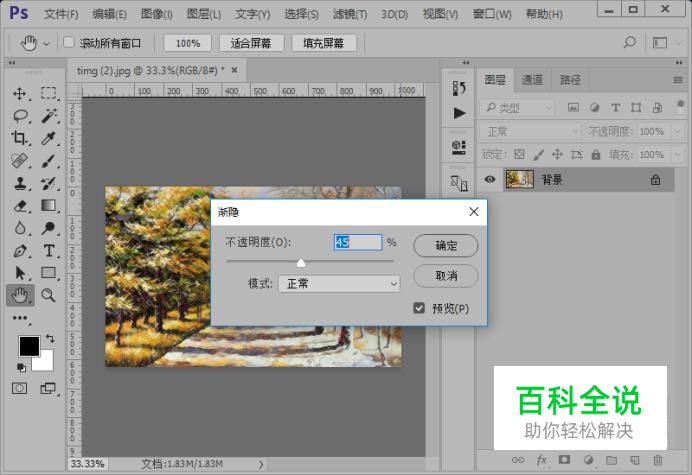Swap foreground and background colors

coord(50,339)
